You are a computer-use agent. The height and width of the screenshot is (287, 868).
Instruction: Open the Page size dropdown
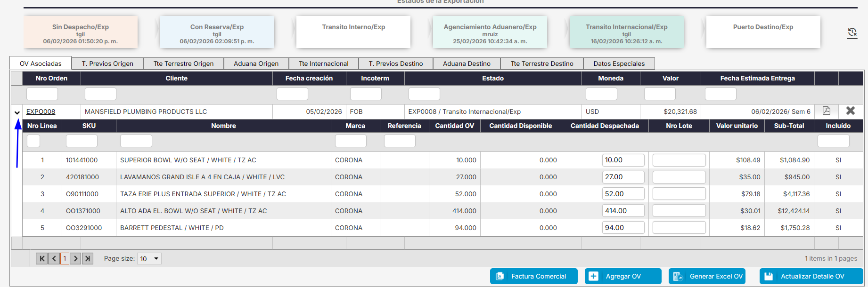pos(149,259)
